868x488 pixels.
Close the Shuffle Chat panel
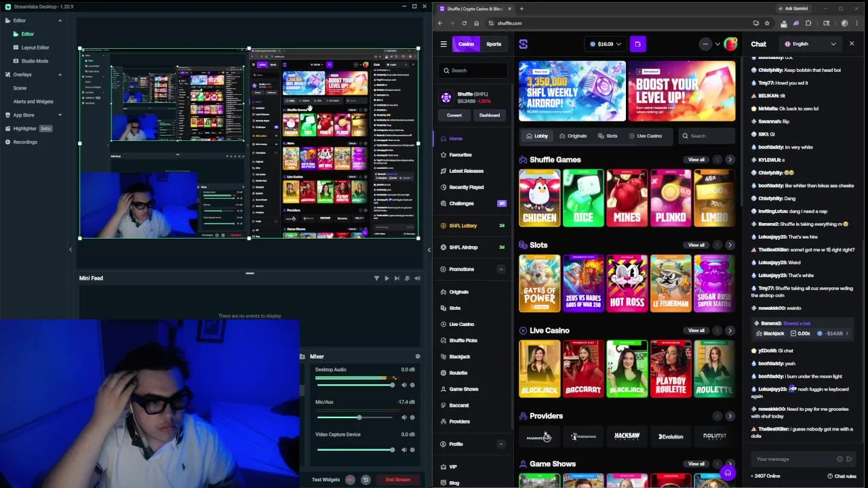pos(852,44)
